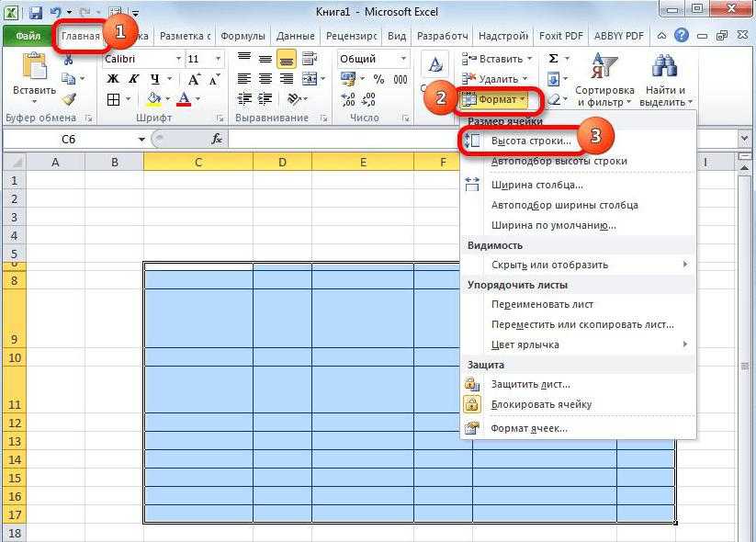Viewport: 756px width, 542px height.
Task: Toggle middle vertical alignment button
Action: tap(265, 59)
